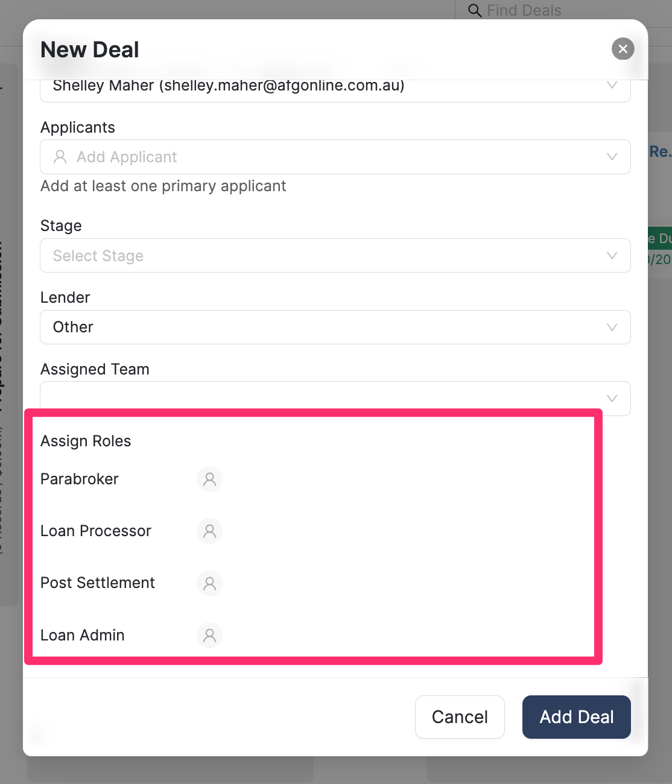Click the Applicants dropdown chevron arrow
The image size is (672, 784).
(x=612, y=157)
